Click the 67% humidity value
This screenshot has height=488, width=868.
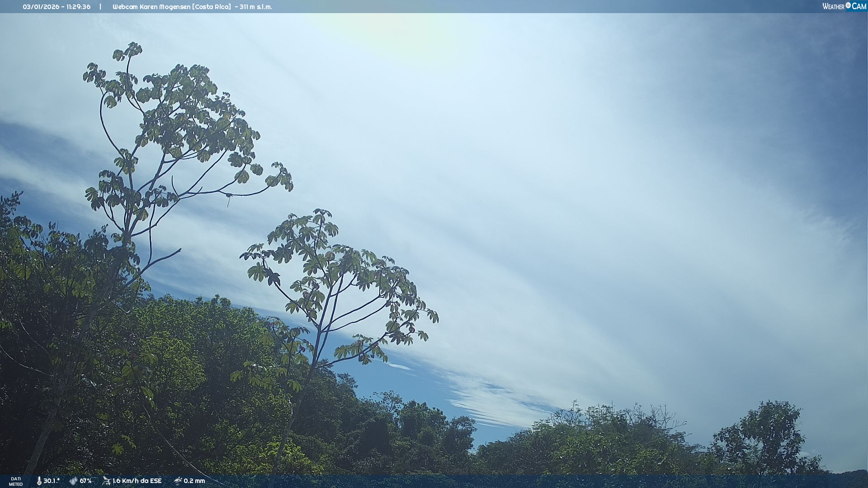tap(85, 481)
